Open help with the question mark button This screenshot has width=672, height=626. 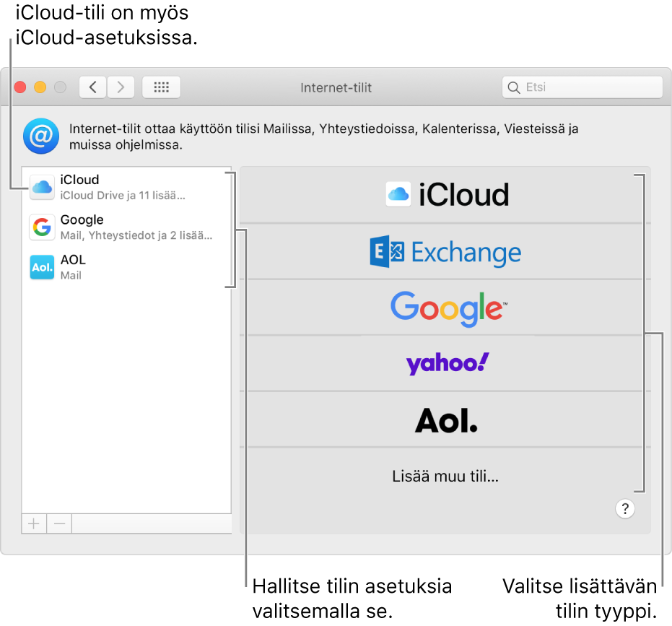625,509
